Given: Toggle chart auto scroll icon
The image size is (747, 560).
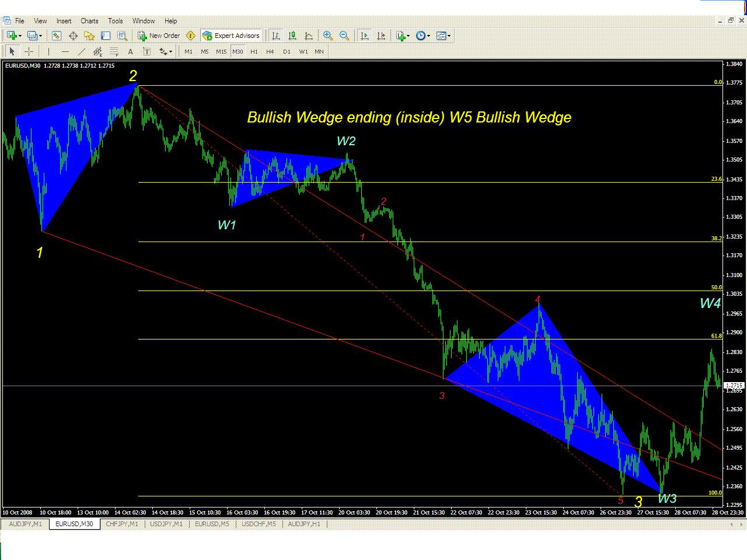Looking at the screenshot, I should (365, 36).
